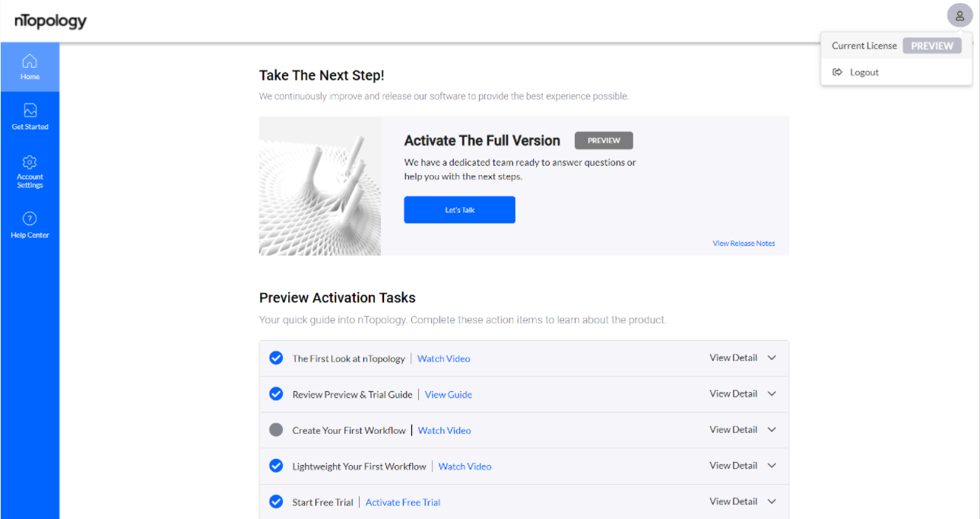Click the lattice structure thumbnail image
The image size is (980, 519).
click(320, 186)
